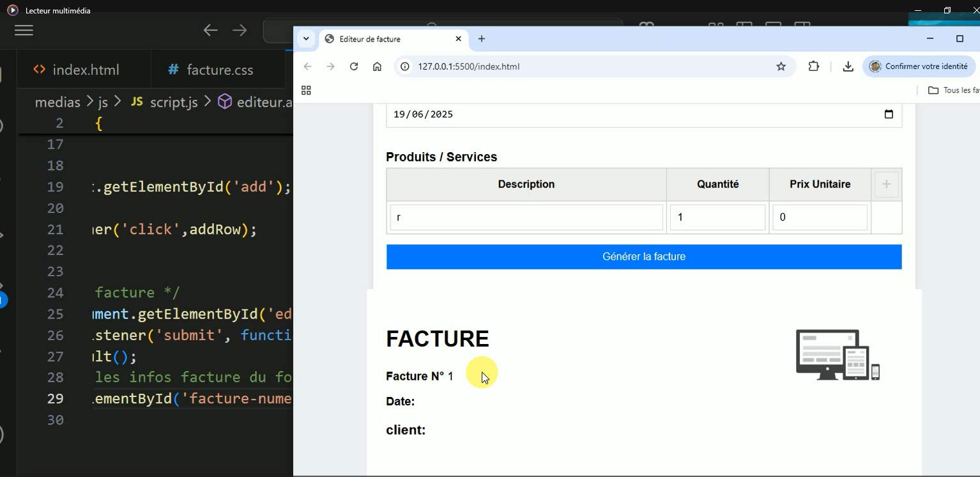Click the Générer la facture button
Image resolution: width=980 pixels, height=477 pixels.
click(643, 257)
